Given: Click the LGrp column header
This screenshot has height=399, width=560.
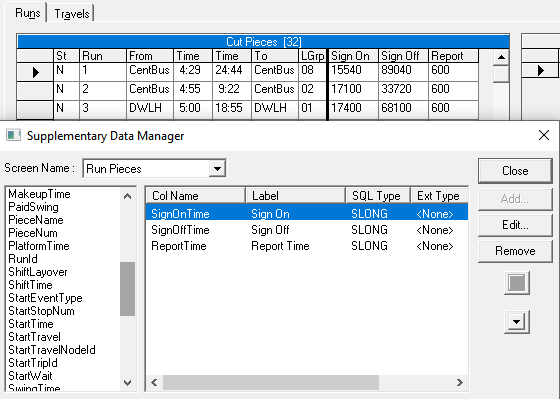Looking at the screenshot, I should pyautogui.click(x=312, y=56).
